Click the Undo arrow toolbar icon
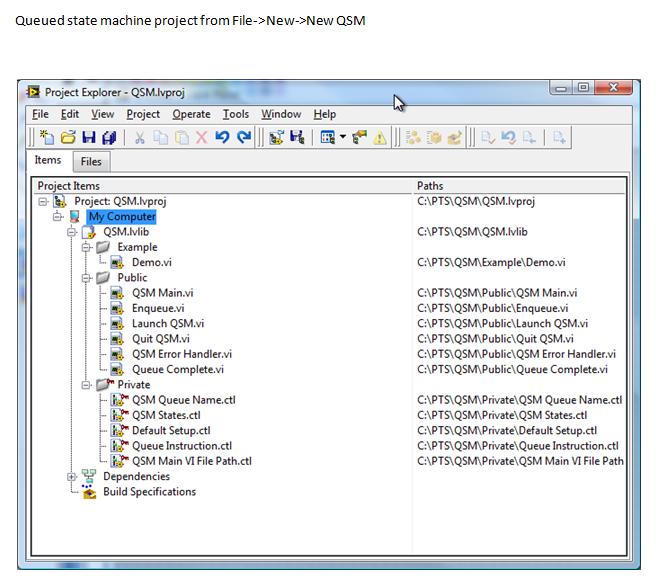Viewport: 658px width, 581px height. 222,137
